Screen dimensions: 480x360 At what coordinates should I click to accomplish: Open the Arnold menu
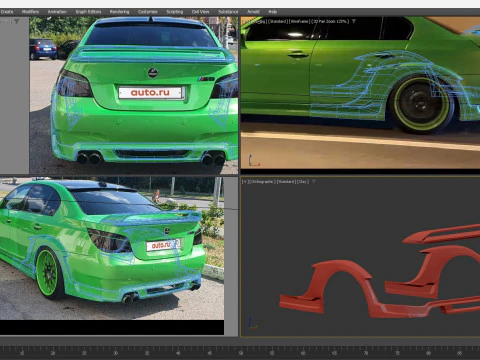click(x=253, y=12)
